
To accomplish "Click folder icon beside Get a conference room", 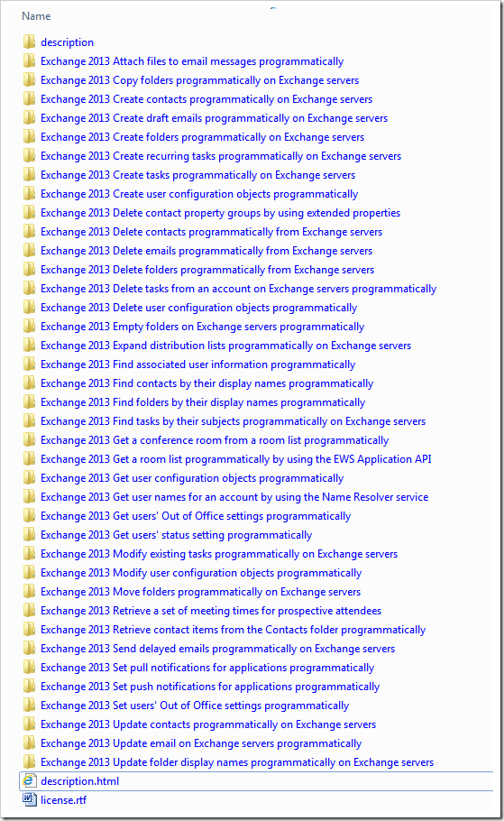I will tap(30, 440).
